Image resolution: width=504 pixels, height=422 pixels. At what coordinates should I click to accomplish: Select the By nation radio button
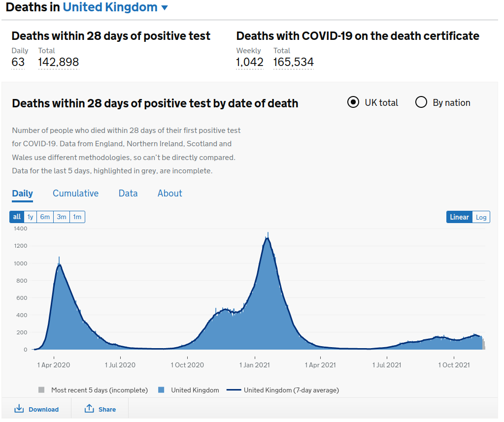tap(421, 102)
